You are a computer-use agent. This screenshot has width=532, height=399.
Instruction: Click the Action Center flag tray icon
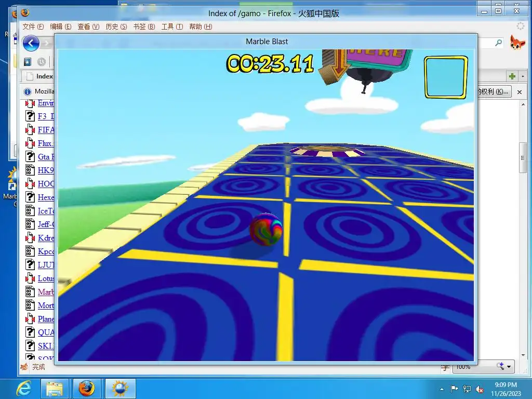(454, 389)
